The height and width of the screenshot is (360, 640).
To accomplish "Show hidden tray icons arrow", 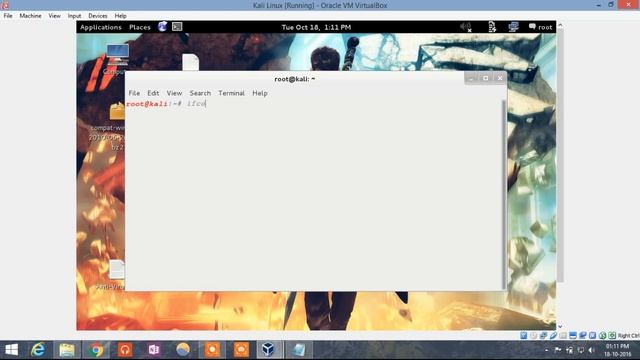I will click(x=547, y=350).
